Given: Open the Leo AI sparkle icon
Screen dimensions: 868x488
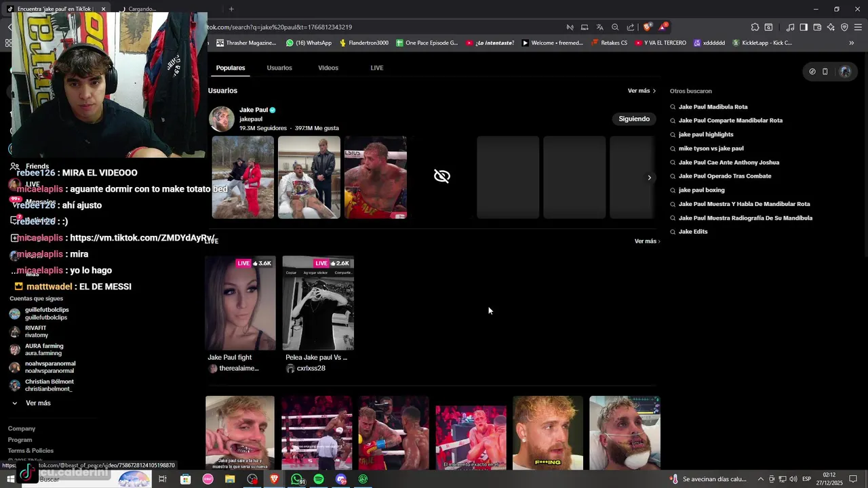Looking at the screenshot, I should pos(831,27).
